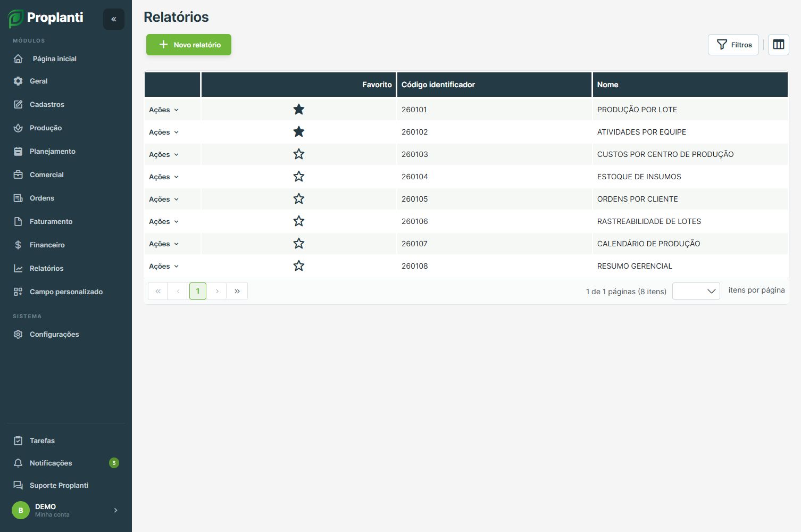Click the Proplanti leaf logo
This screenshot has width=801, height=532.
(x=16, y=19)
